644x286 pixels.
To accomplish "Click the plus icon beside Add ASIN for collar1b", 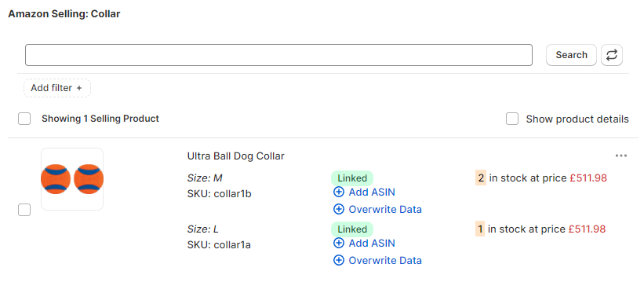I will click(338, 192).
